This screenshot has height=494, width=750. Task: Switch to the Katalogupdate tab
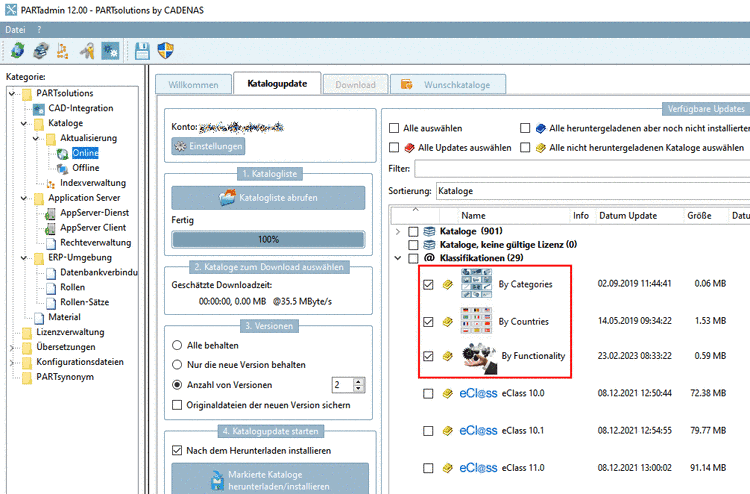(277, 83)
